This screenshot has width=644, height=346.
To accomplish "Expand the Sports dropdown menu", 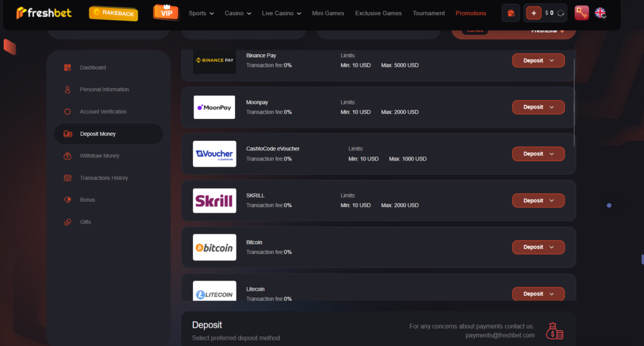I will click(201, 13).
